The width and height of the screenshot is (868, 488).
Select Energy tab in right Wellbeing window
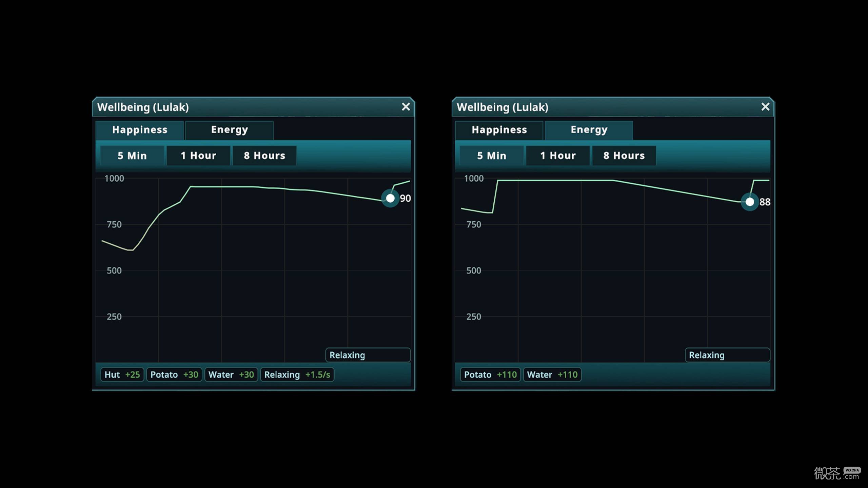[x=589, y=130]
